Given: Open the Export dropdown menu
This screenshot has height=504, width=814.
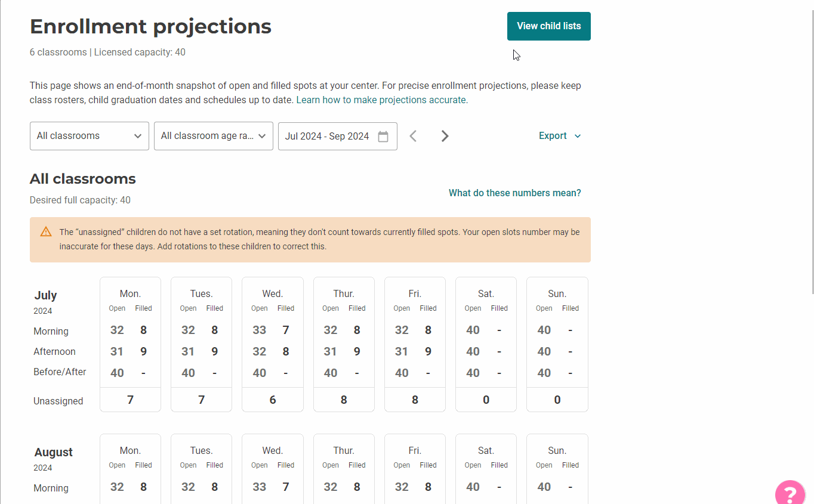Looking at the screenshot, I should [560, 136].
